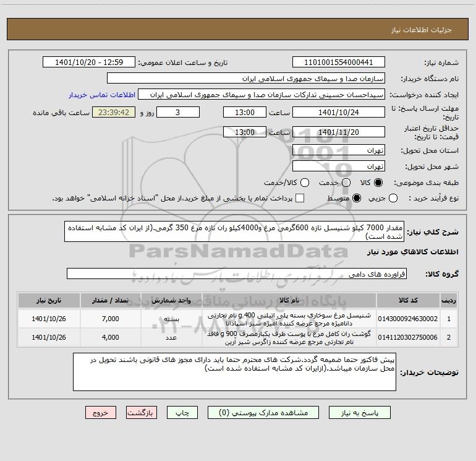Open اطلاعات تماس خریدار link

click(x=102, y=95)
